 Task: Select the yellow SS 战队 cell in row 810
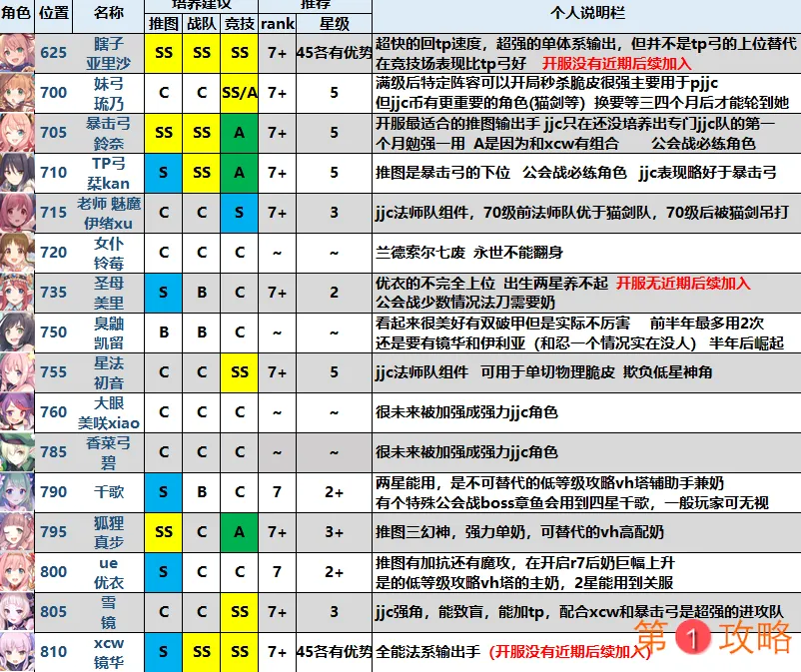[202, 652]
